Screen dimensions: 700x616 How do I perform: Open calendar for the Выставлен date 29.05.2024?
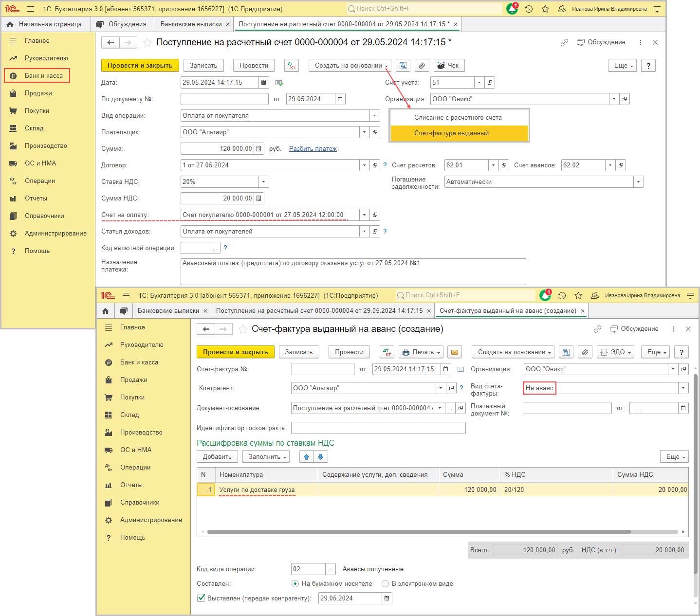387,598
